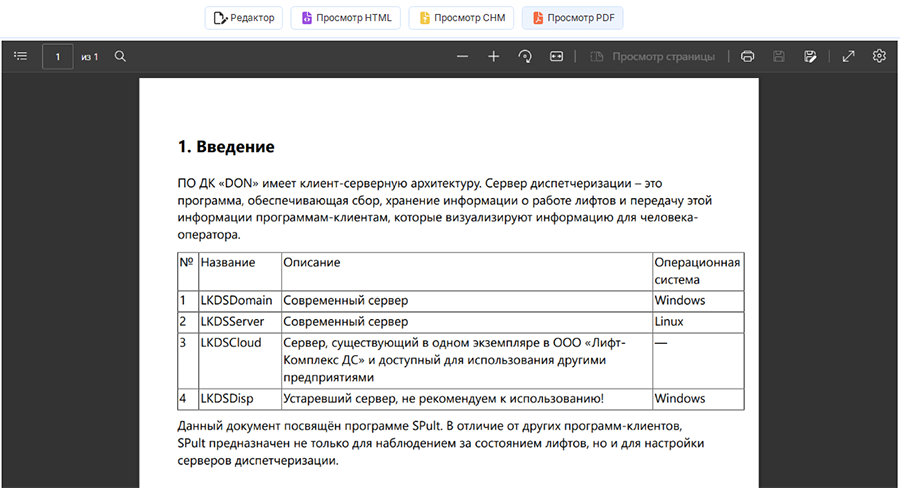Click the yellow CHM file icon
The image size is (900, 488).
tap(425, 18)
